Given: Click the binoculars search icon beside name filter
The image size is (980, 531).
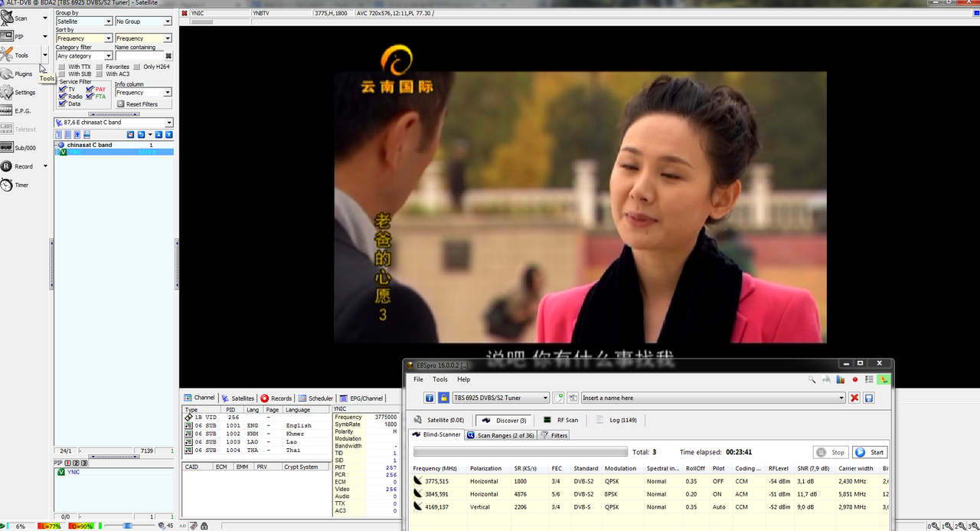Looking at the screenshot, I should pyautogui.click(x=168, y=56).
